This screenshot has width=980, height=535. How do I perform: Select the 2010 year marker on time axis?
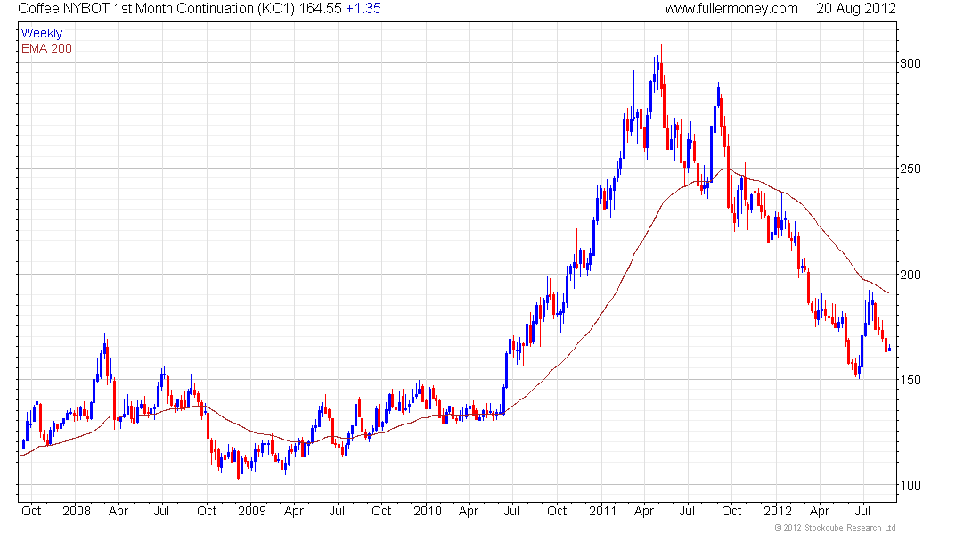point(428,512)
